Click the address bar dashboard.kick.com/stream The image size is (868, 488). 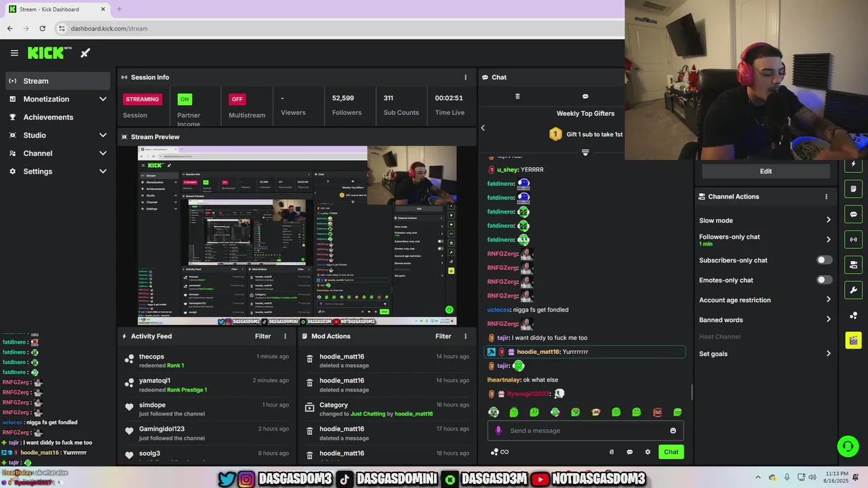pos(109,28)
